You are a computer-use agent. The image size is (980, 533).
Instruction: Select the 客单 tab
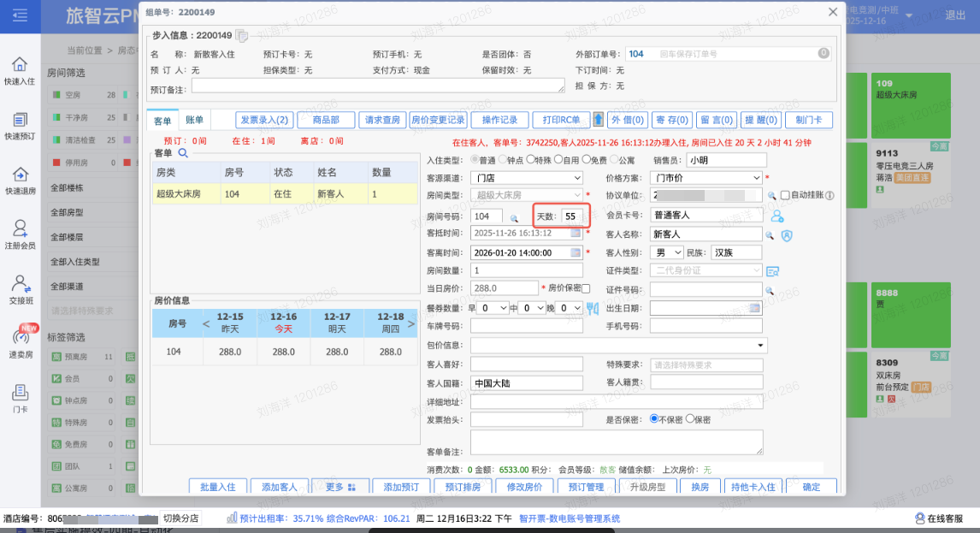(x=162, y=120)
